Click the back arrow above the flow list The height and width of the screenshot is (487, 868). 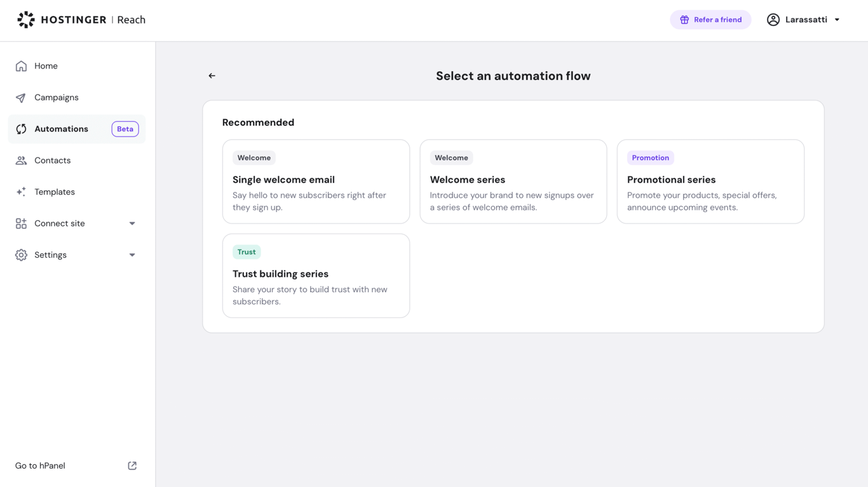[212, 75]
